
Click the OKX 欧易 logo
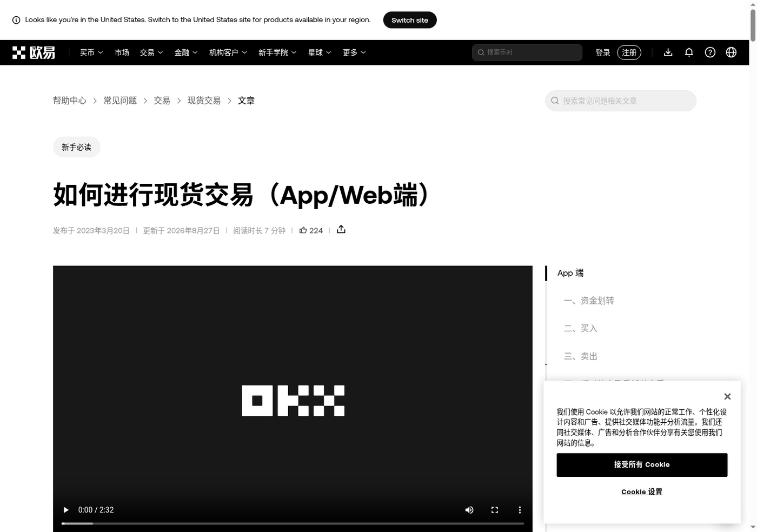tap(34, 52)
